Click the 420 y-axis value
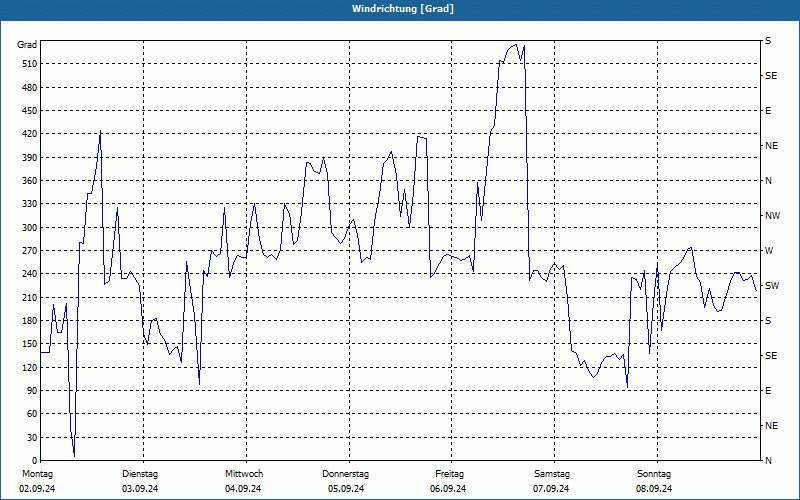 30,134
